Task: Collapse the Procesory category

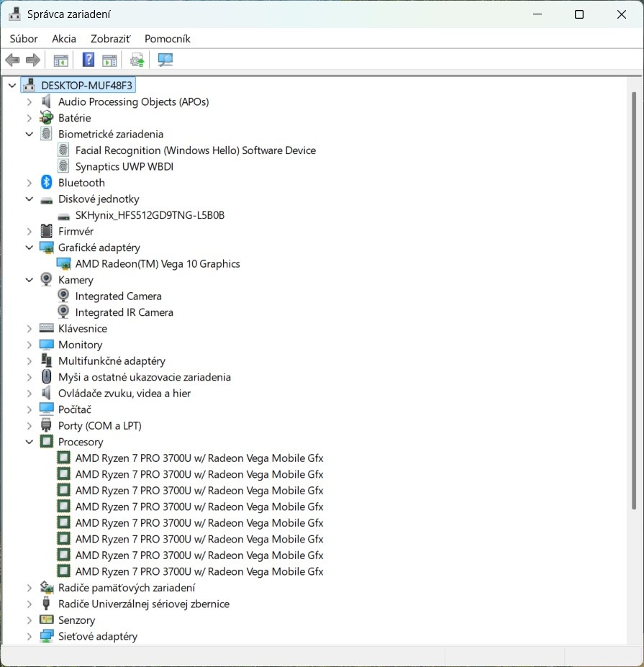Action: (x=30, y=442)
